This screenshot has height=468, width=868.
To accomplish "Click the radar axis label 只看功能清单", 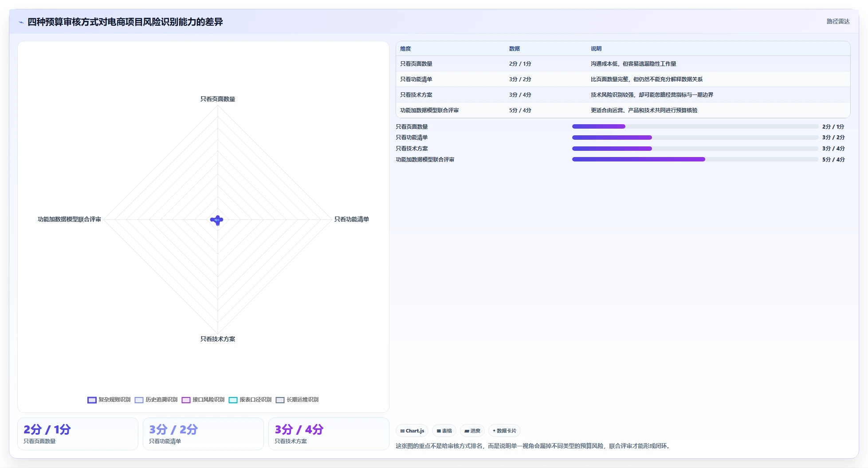I will [x=352, y=219].
